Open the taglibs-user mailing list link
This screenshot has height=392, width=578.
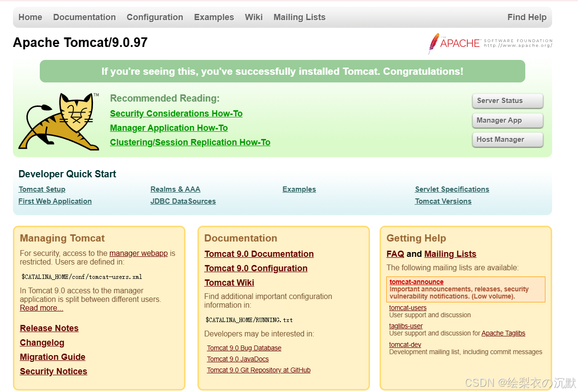[x=406, y=326]
